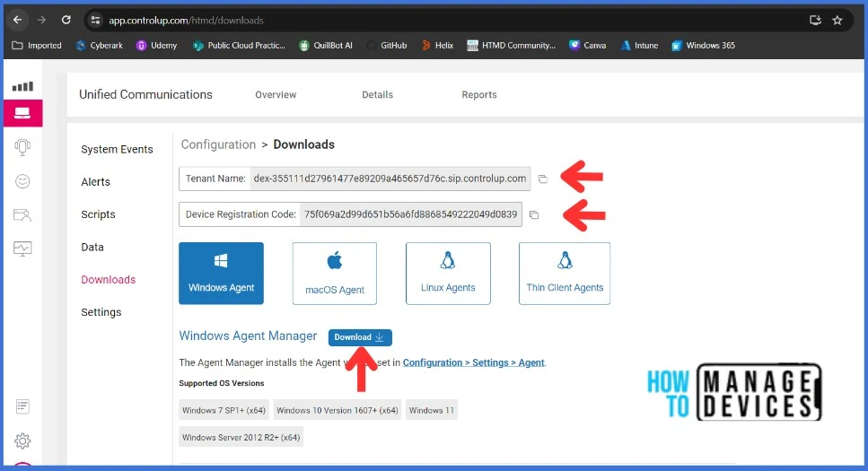Select the Linux Agents tile

(449, 274)
